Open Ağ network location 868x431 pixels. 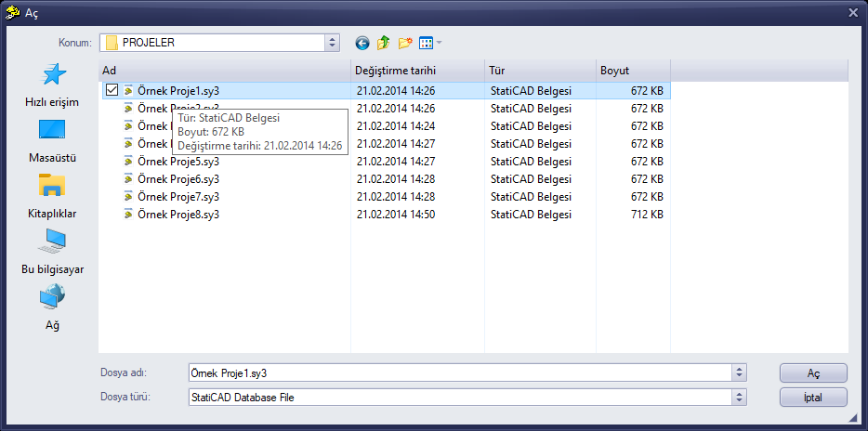tap(52, 308)
